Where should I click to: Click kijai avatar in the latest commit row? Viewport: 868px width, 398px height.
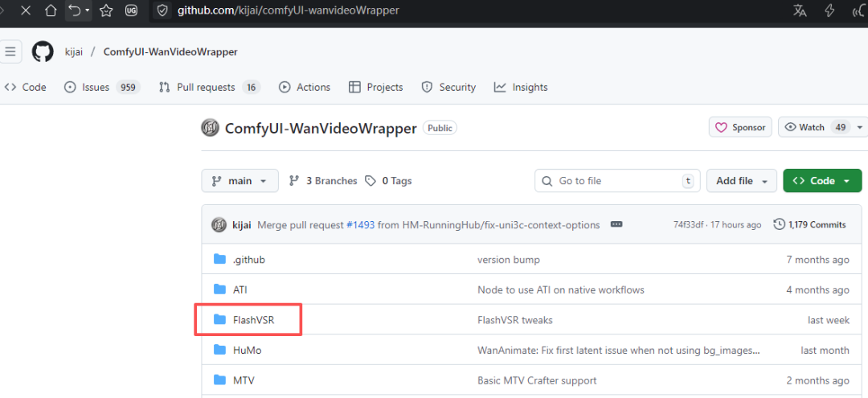pyautogui.click(x=219, y=225)
